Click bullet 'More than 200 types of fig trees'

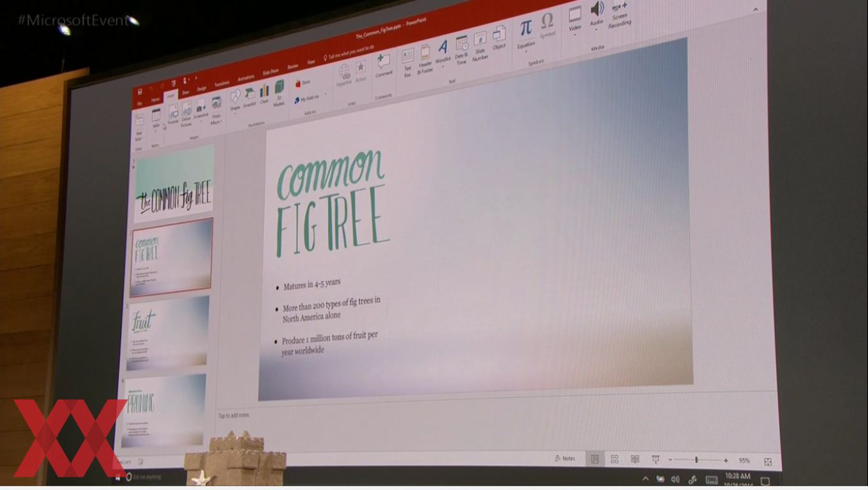click(331, 308)
